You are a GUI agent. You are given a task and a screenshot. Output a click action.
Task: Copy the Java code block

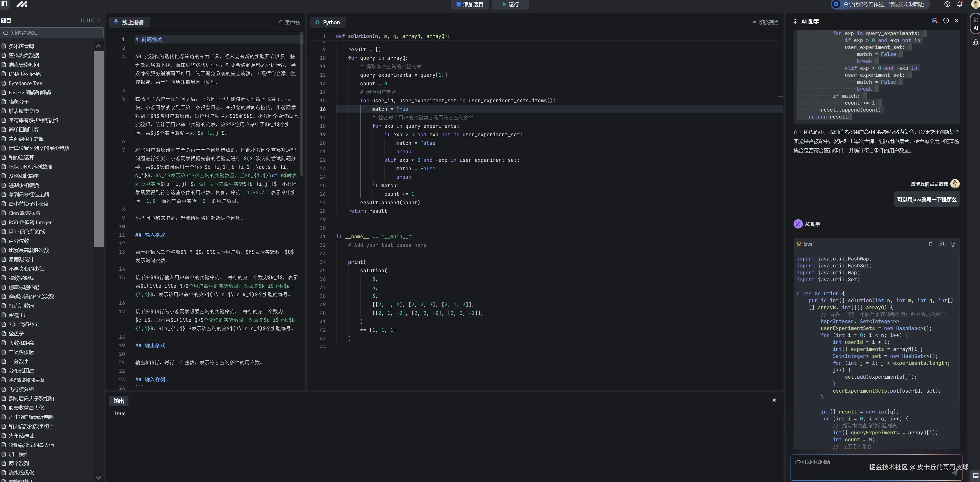(931, 244)
